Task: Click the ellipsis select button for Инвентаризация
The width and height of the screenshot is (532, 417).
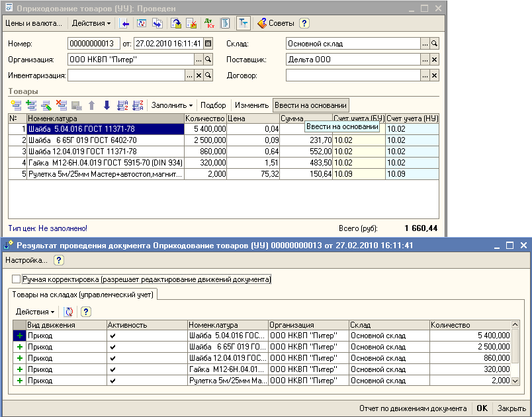Action: [x=190, y=75]
